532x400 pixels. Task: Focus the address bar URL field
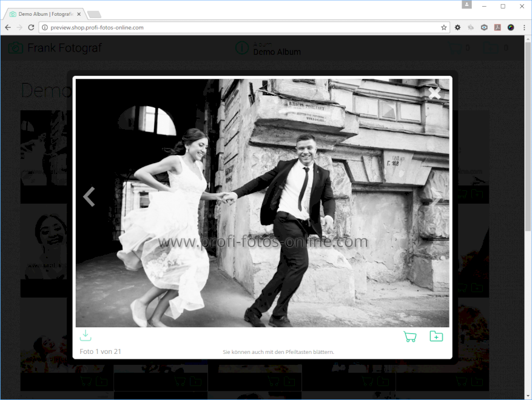coord(244,27)
